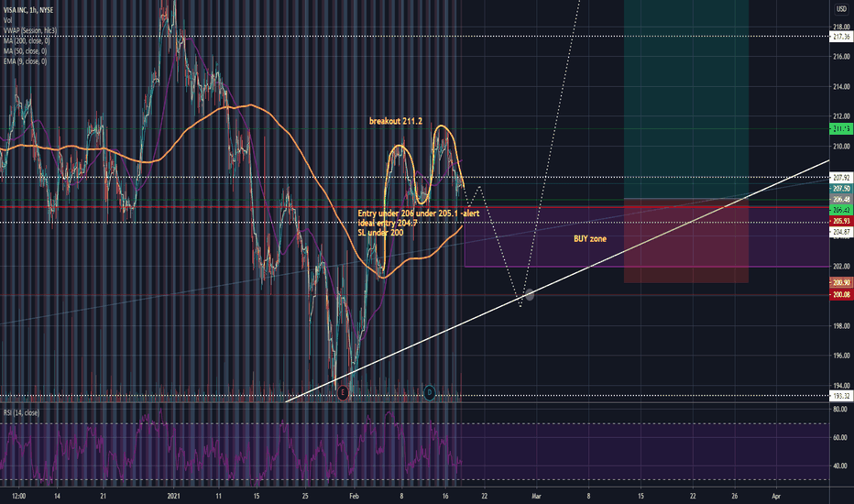Click the RSI 60.00 scale label
Viewport: 854px width, 504px height.
pos(840,437)
